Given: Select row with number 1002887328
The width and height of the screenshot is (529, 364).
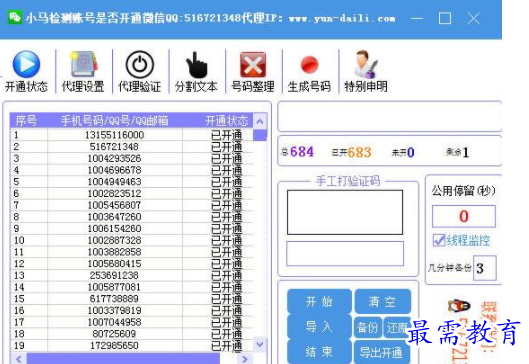Looking at the screenshot, I should pos(132,240).
